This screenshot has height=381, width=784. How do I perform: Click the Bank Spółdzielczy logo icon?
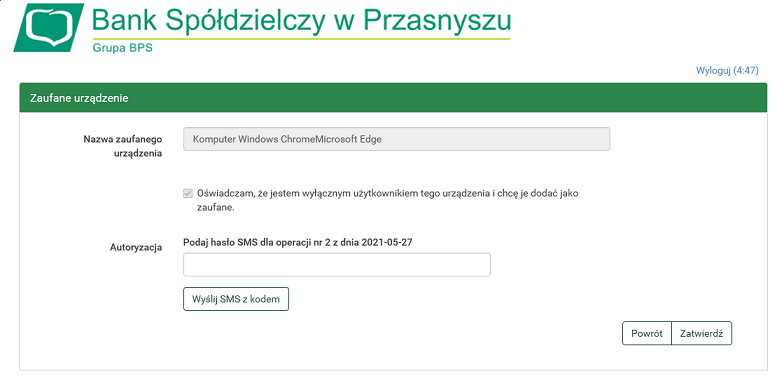(48, 28)
